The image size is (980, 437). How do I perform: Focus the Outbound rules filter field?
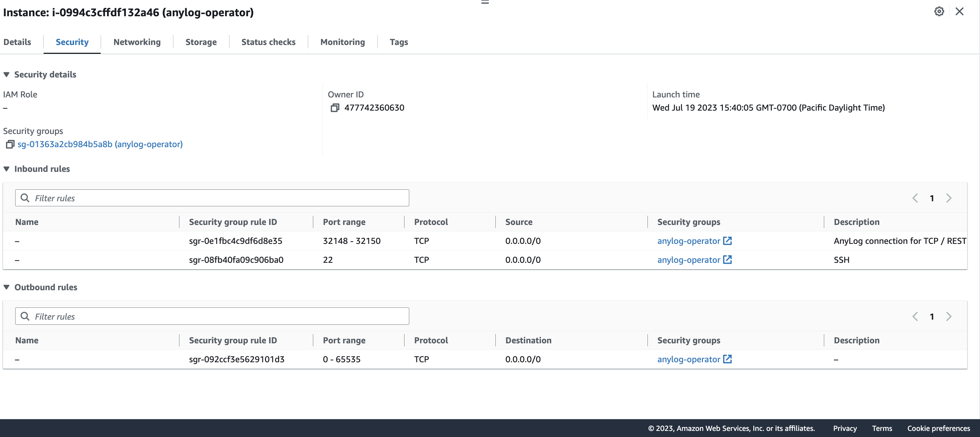[212, 316]
